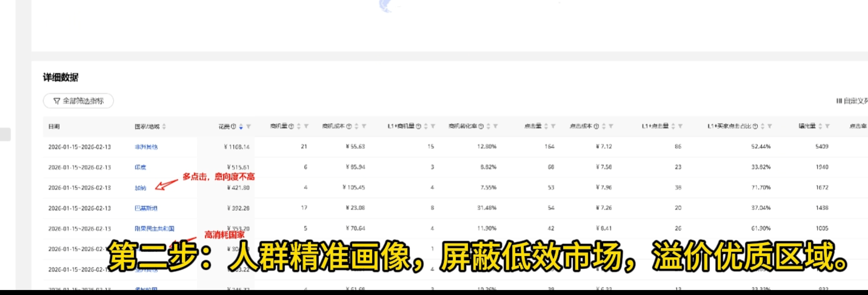The height and width of the screenshot is (295, 868).
Task: Open the 印度 country link
Action: click(140, 167)
